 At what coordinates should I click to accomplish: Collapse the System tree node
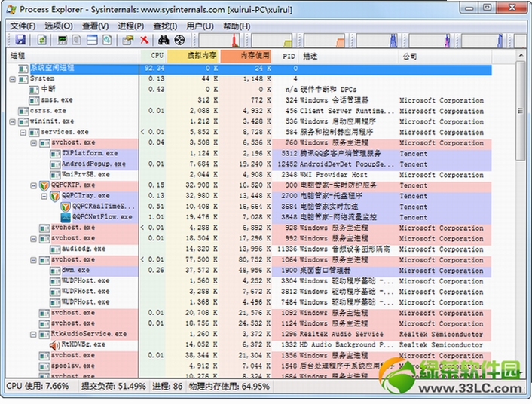coord(13,79)
